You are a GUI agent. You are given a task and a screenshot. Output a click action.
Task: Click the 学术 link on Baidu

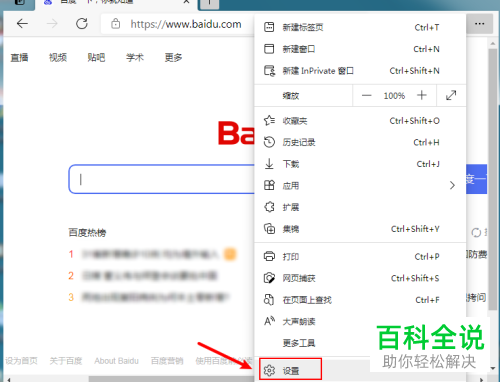135,57
